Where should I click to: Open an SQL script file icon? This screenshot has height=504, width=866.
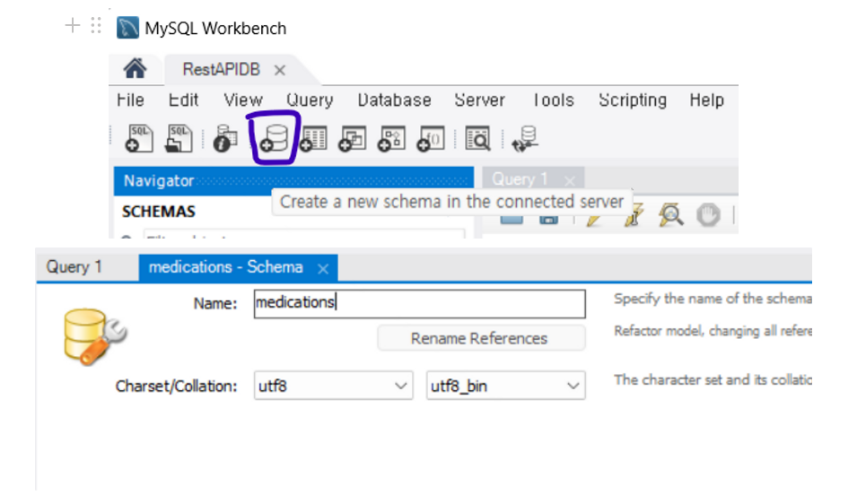(x=179, y=138)
